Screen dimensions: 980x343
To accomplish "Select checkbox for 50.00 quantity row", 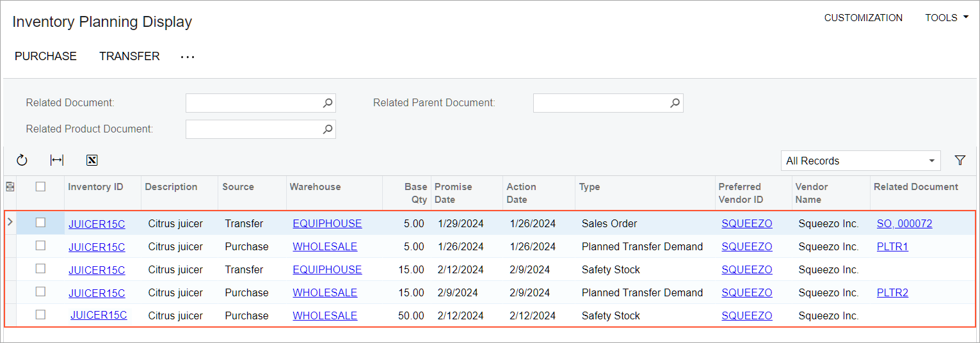I will click(x=40, y=315).
